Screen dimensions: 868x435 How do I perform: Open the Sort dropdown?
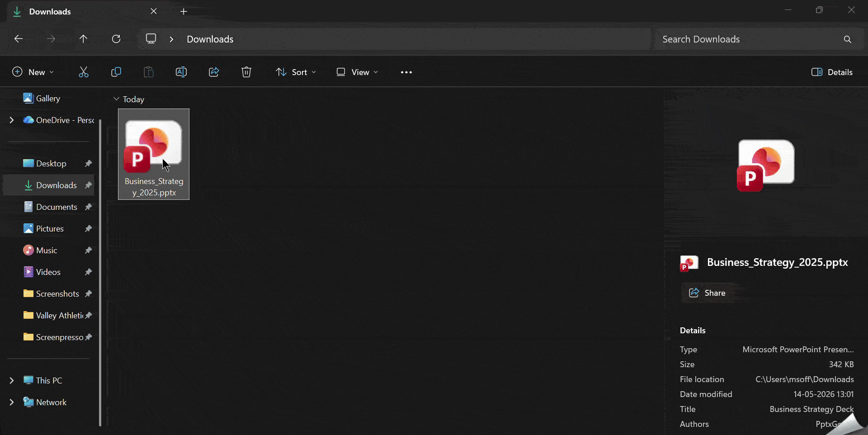[x=296, y=72]
